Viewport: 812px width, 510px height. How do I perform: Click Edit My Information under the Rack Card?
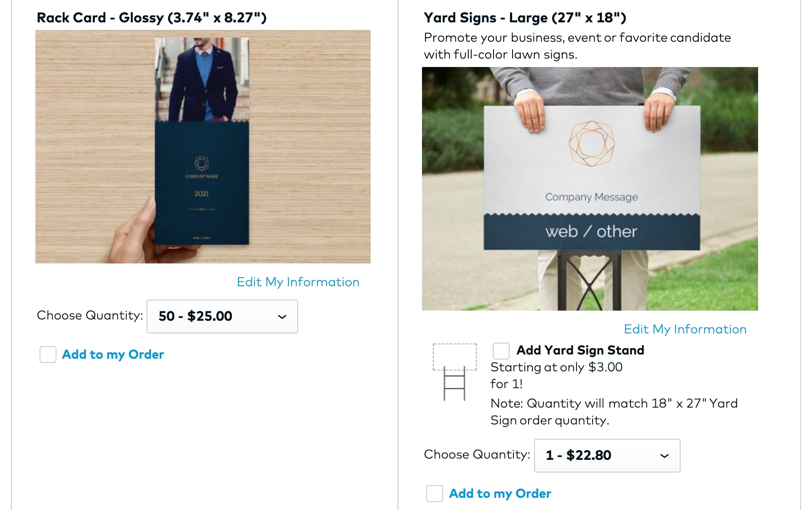click(x=298, y=282)
